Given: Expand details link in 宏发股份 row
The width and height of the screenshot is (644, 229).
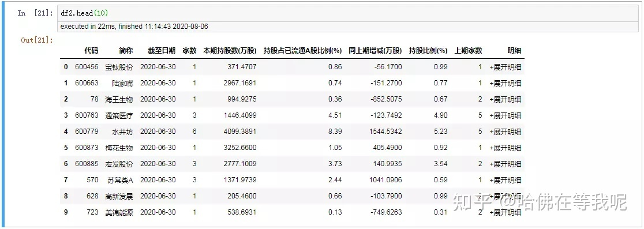Looking at the screenshot, I should point(505,164).
